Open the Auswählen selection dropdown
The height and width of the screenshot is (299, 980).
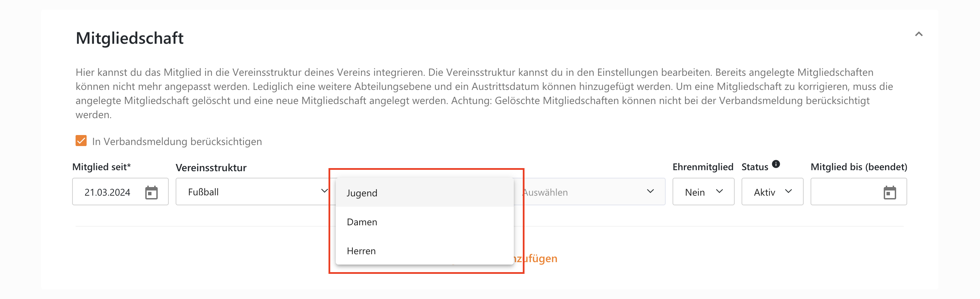pyautogui.click(x=590, y=191)
